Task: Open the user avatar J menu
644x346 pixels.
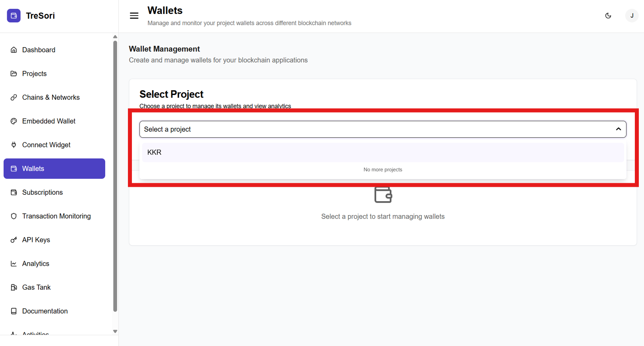Action: (632, 16)
